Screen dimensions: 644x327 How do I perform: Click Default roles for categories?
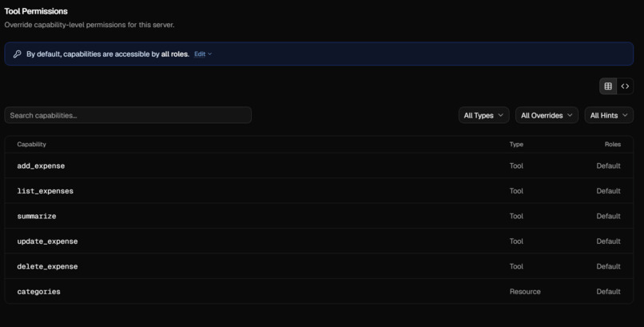608,291
